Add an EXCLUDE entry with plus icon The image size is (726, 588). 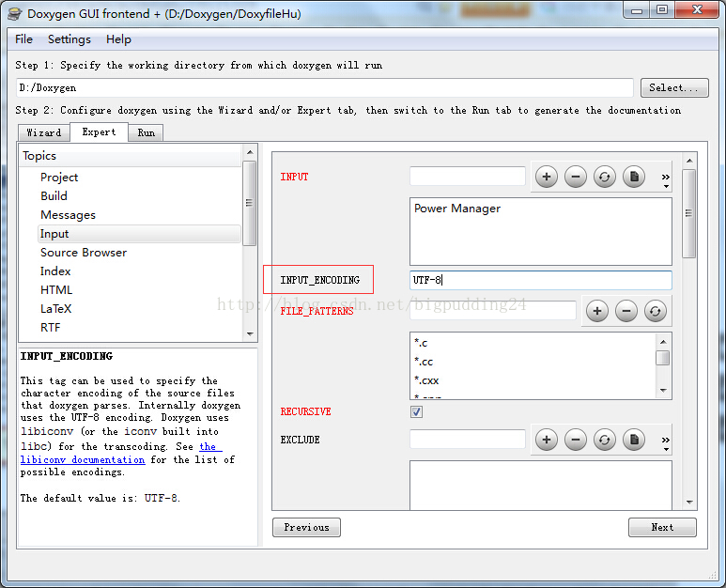[547, 440]
